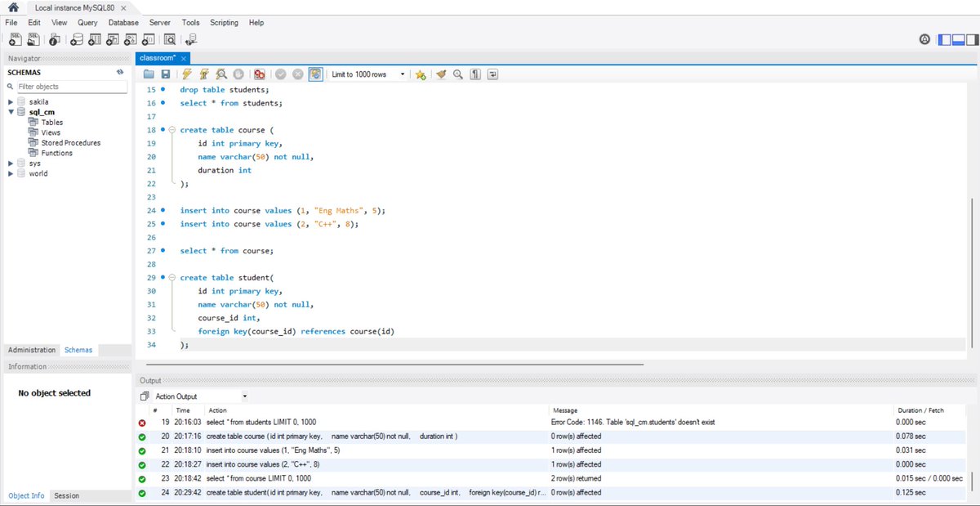The image size is (980, 506).
Task: Create a new schema in the server
Action: coord(77,38)
